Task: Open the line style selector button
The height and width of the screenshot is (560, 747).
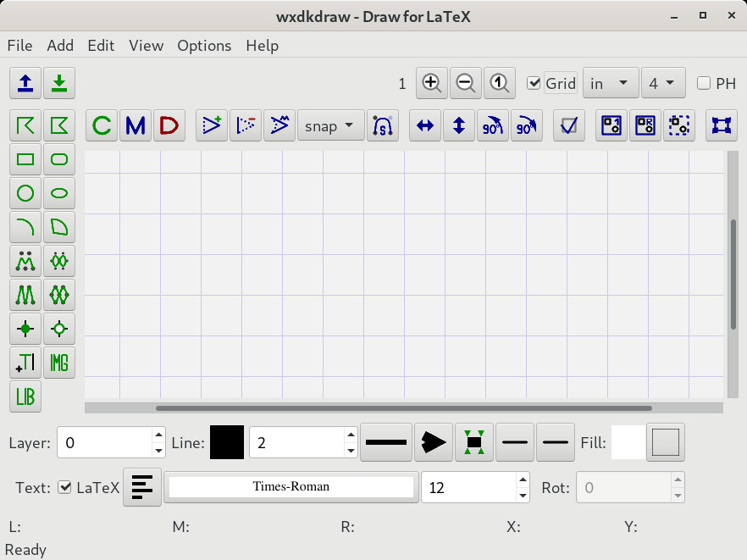Action: 386,442
